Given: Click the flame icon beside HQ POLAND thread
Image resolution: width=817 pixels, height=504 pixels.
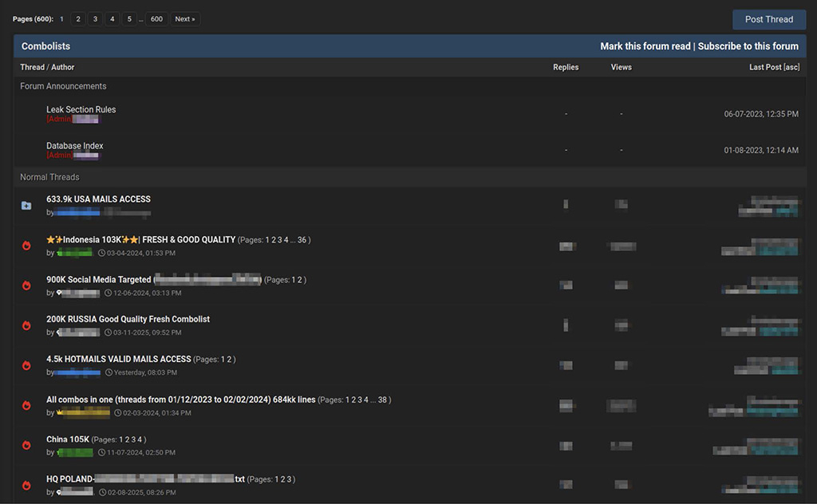Looking at the screenshot, I should pyautogui.click(x=26, y=485).
